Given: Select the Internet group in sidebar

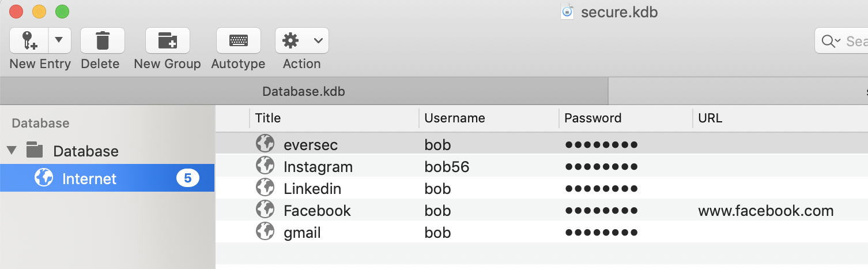Looking at the screenshot, I should pos(107,178).
